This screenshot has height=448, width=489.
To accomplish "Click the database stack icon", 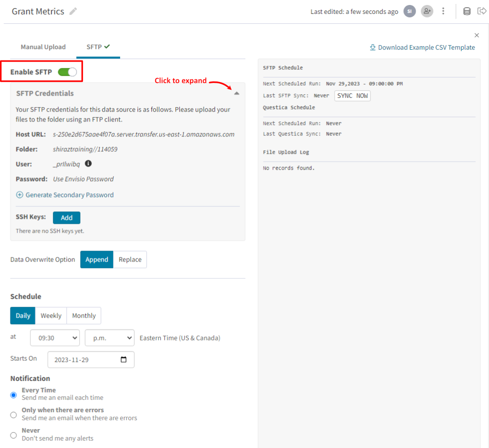I will pyautogui.click(x=467, y=11).
